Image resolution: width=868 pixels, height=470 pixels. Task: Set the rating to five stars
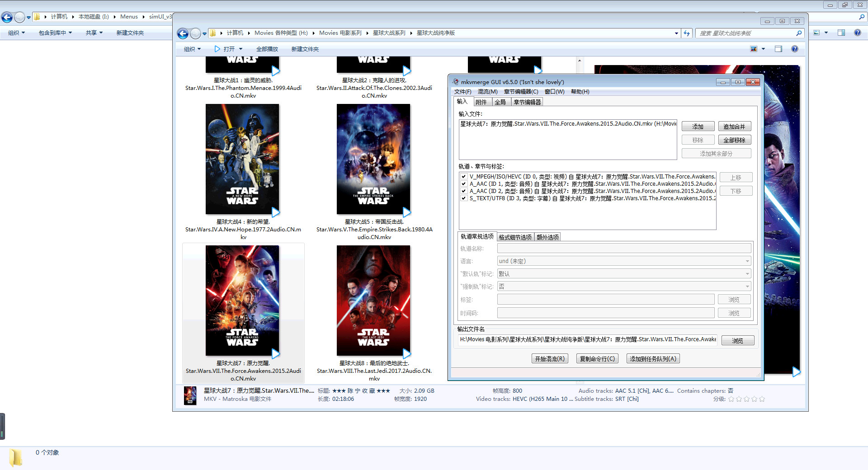pos(762,399)
